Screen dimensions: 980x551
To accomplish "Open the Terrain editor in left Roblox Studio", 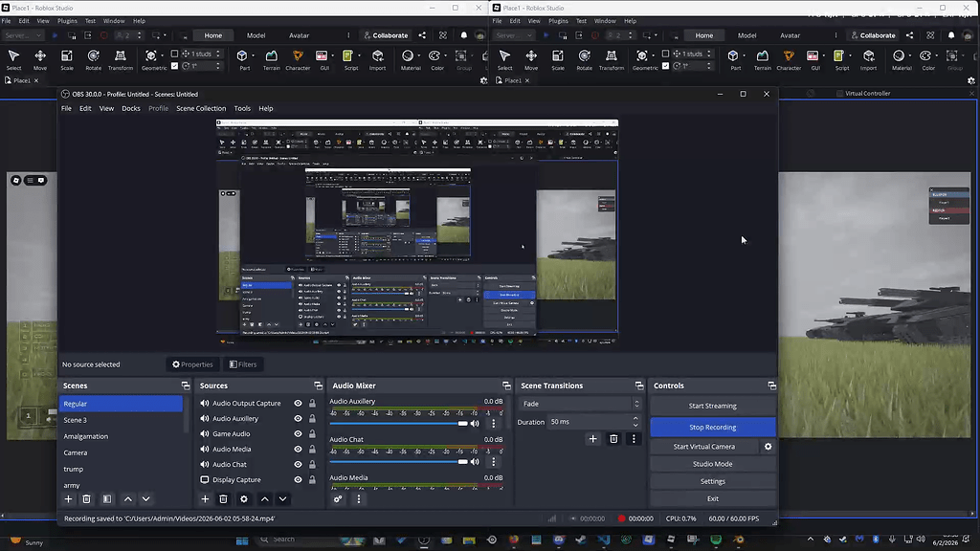I will tap(271, 60).
